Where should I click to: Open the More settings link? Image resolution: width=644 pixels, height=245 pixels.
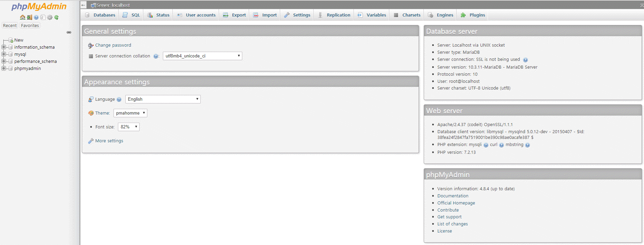pyautogui.click(x=109, y=141)
